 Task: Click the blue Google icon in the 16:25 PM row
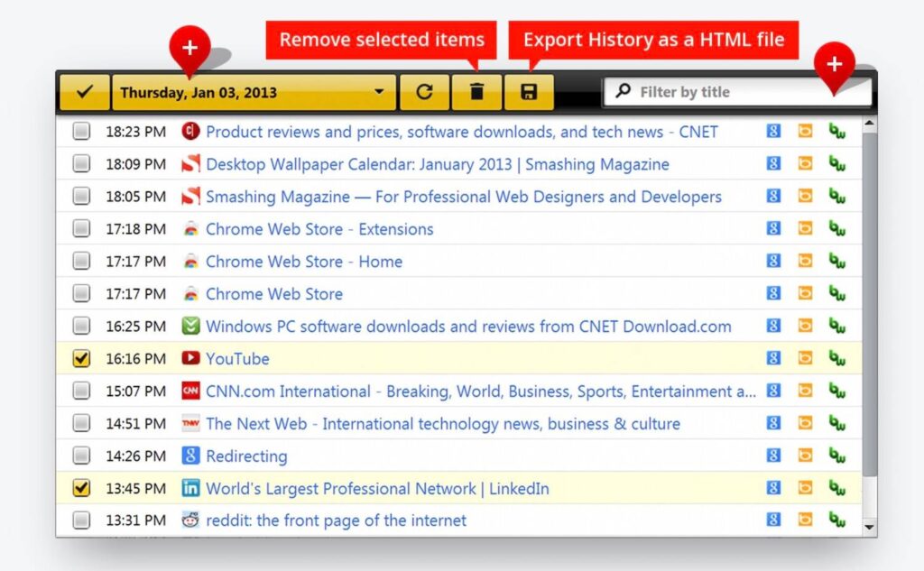pyautogui.click(x=773, y=326)
